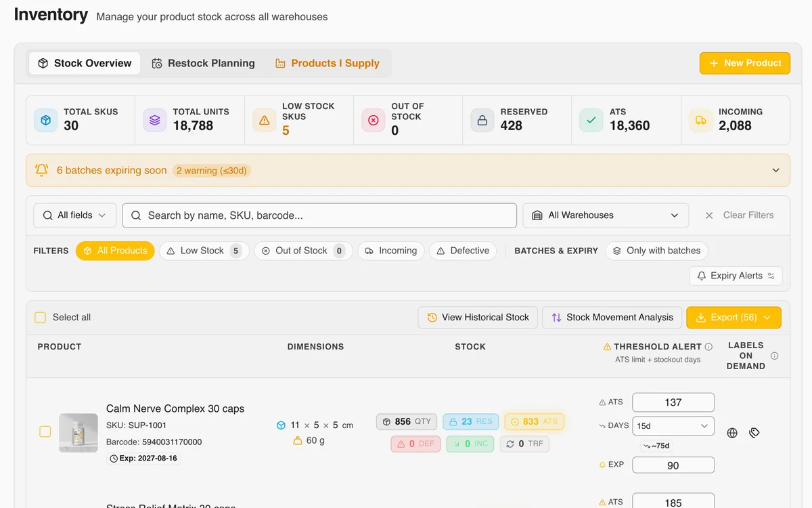Click the Low Stock SKUs warning icon

264,120
